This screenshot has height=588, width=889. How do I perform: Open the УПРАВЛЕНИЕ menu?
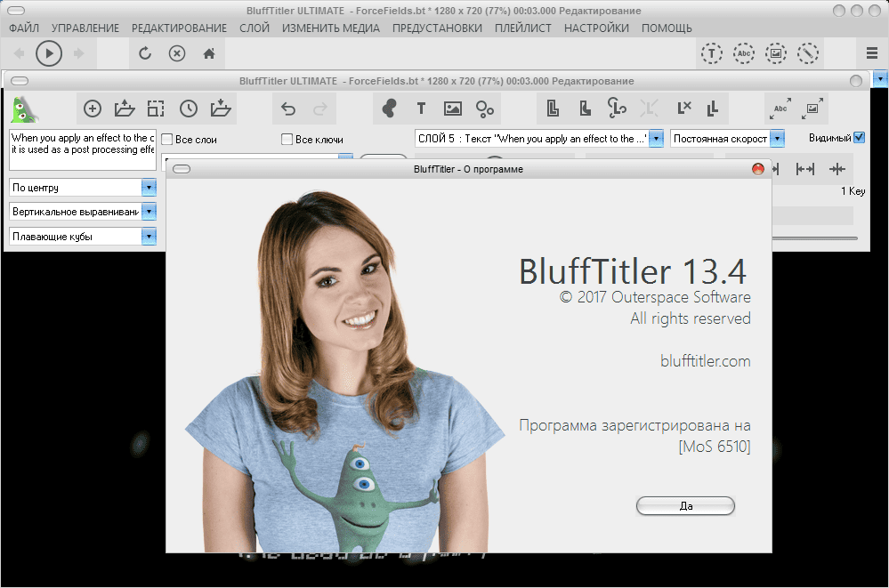pyautogui.click(x=85, y=28)
